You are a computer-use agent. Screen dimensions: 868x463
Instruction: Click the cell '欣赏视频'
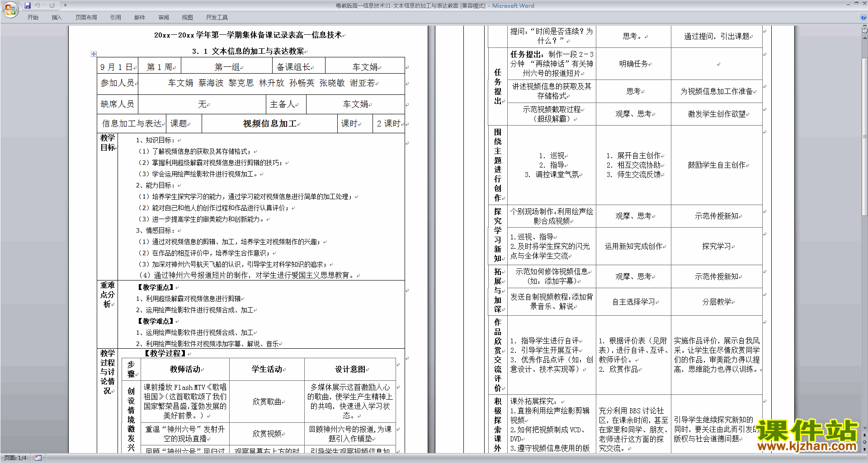point(267,433)
